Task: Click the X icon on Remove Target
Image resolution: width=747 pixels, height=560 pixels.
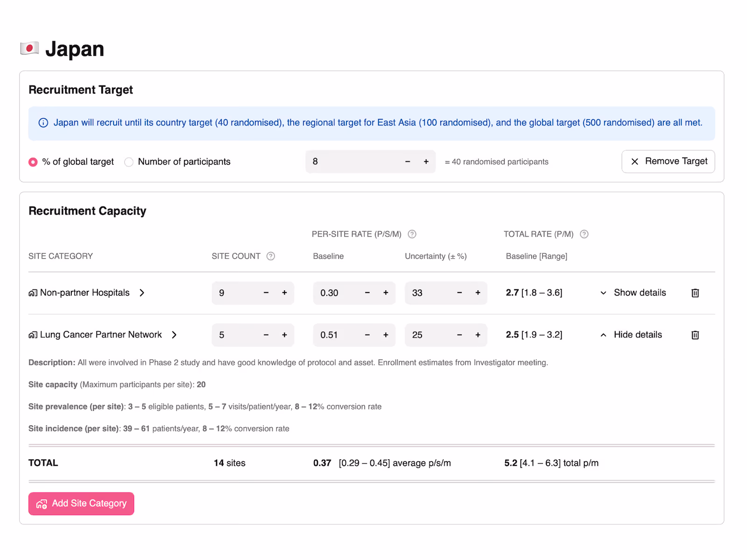Action: [x=635, y=161]
